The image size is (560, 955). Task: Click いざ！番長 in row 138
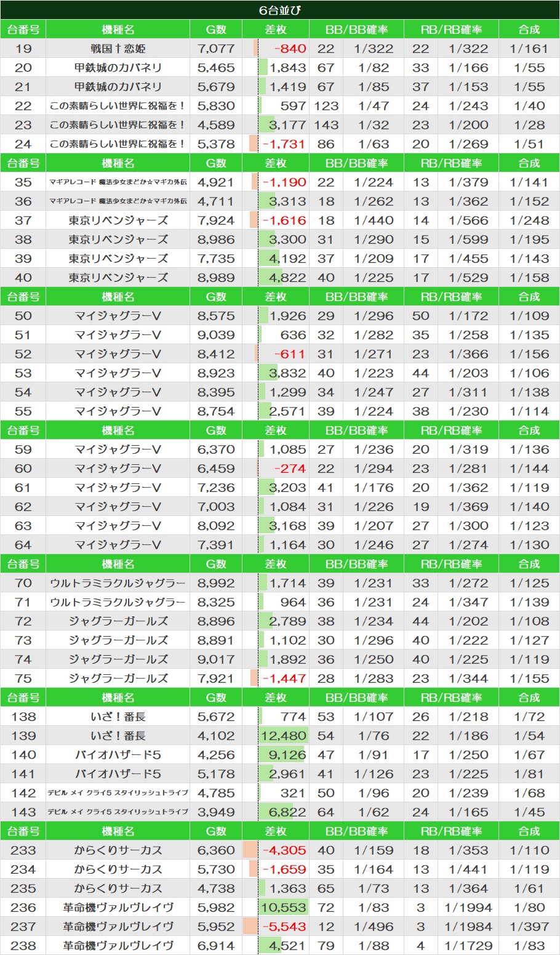(118, 717)
